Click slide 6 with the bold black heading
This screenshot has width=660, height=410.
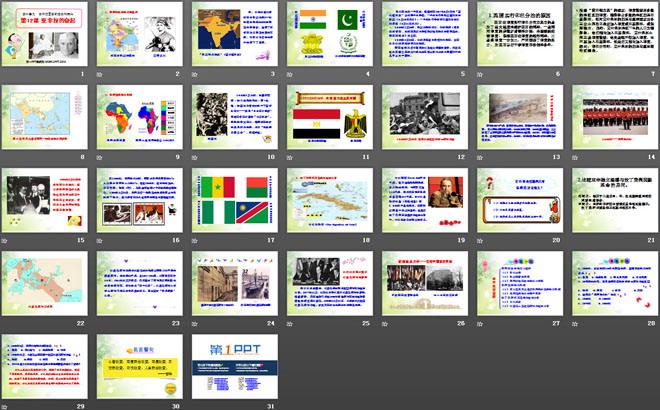click(x=518, y=34)
